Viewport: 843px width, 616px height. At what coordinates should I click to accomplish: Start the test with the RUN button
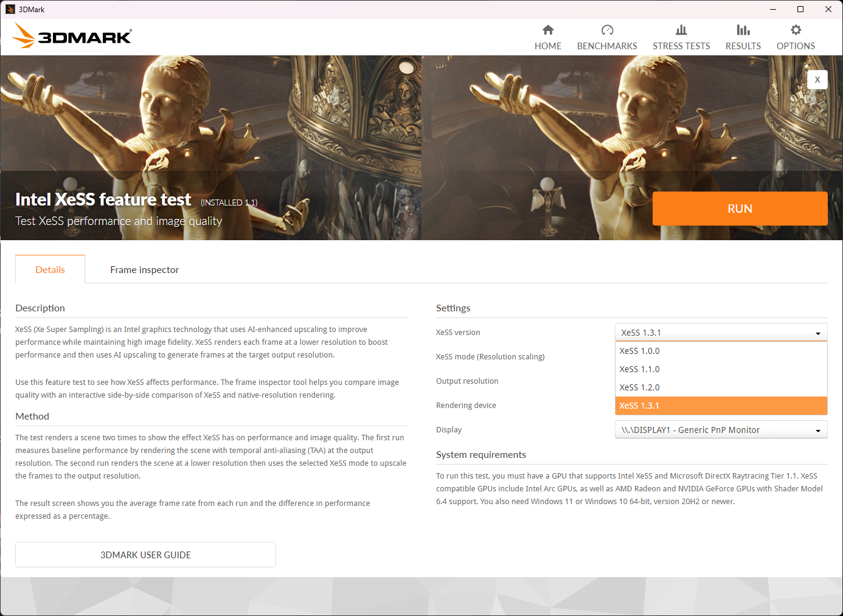click(x=740, y=209)
